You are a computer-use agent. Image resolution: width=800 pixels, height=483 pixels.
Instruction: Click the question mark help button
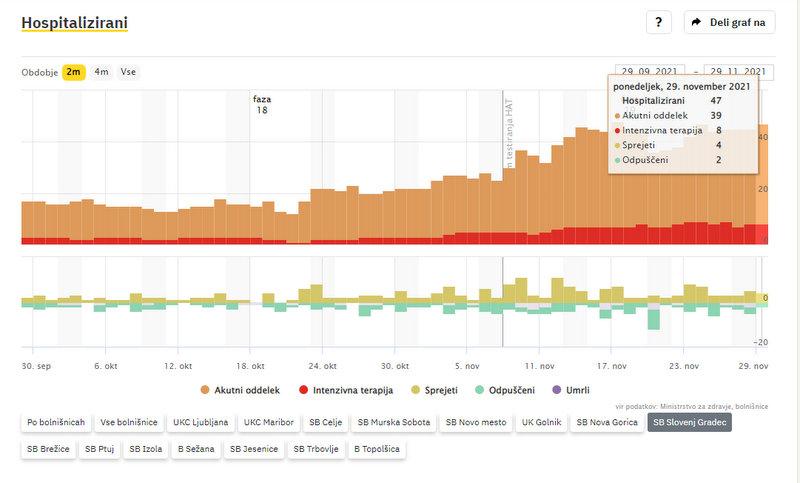658,22
